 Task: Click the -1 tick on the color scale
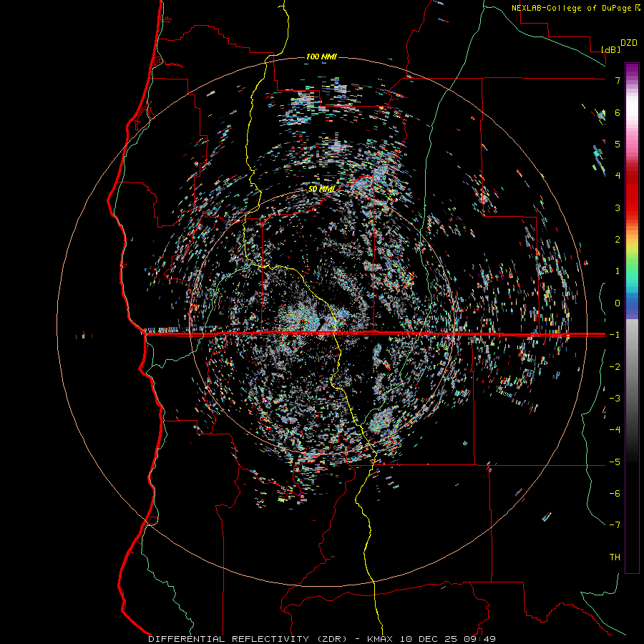(x=615, y=335)
